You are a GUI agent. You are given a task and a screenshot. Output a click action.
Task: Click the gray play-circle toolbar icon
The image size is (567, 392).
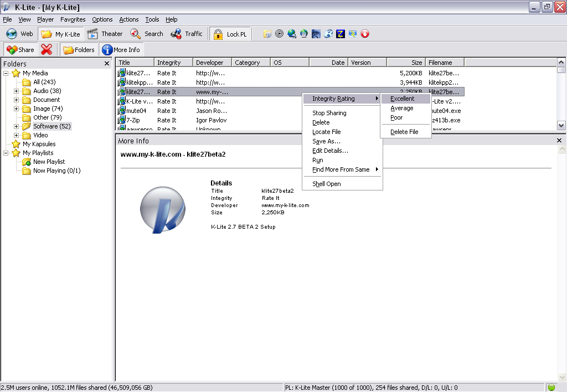279,34
